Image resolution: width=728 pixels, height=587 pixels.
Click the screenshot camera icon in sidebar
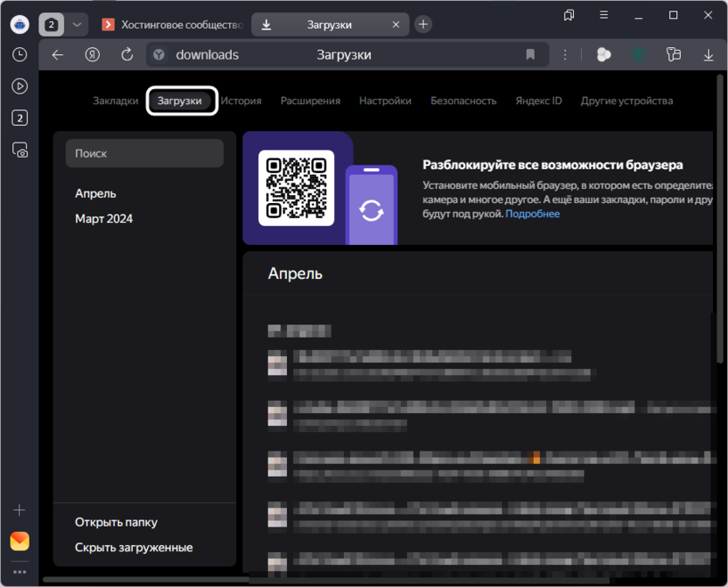[19, 150]
